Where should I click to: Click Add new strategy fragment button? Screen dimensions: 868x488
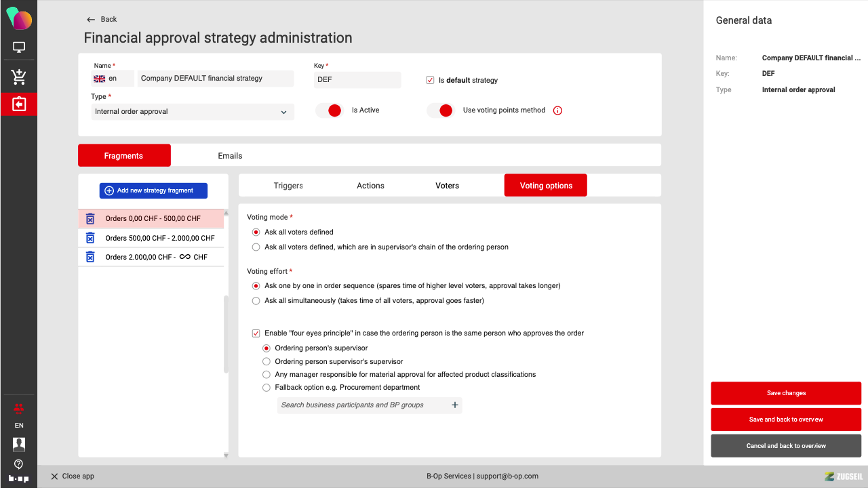click(x=153, y=190)
